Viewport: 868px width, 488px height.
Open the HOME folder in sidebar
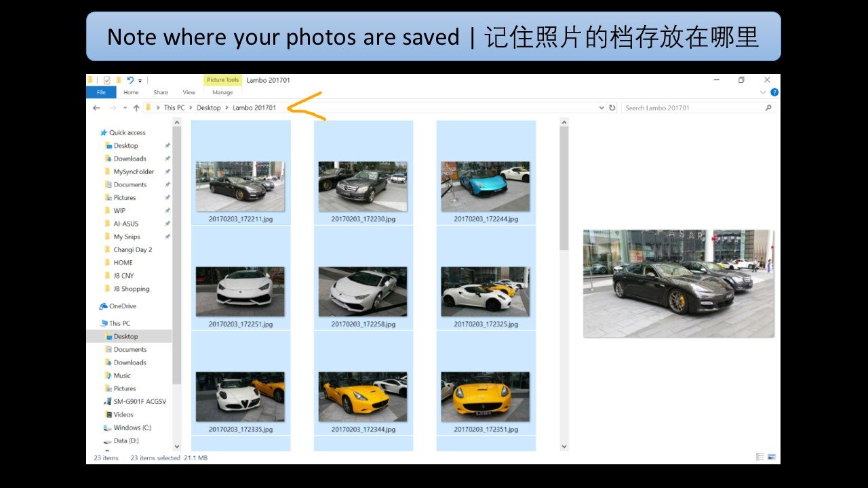[123, 263]
